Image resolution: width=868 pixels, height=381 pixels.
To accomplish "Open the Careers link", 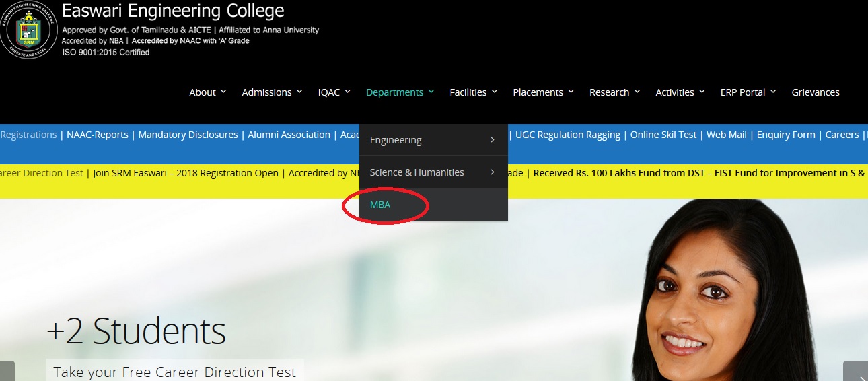I will pyautogui.click(x=842, y=135).
